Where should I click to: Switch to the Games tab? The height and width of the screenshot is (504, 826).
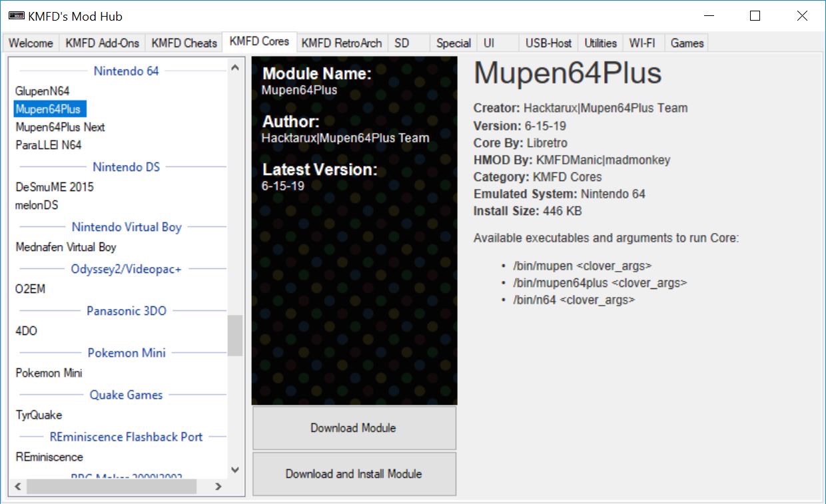coord(687,43)
